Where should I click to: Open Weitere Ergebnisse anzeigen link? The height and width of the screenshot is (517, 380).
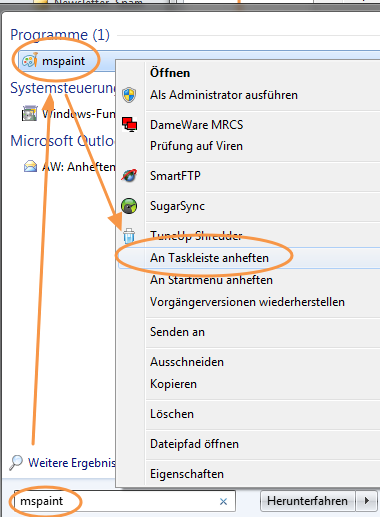72,463
